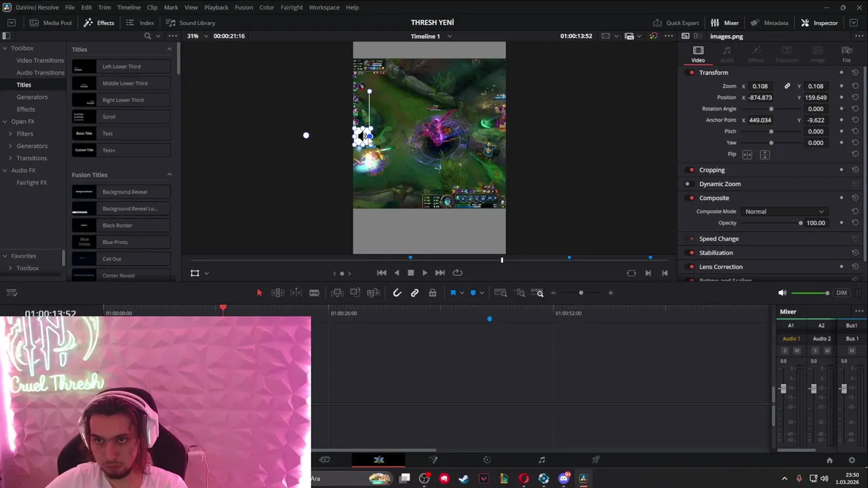Image resolution: width=868 pixels, height=488 pixels.
Task: Activate the Trim Edit Mode tool
Action: [x=277, y=293]
